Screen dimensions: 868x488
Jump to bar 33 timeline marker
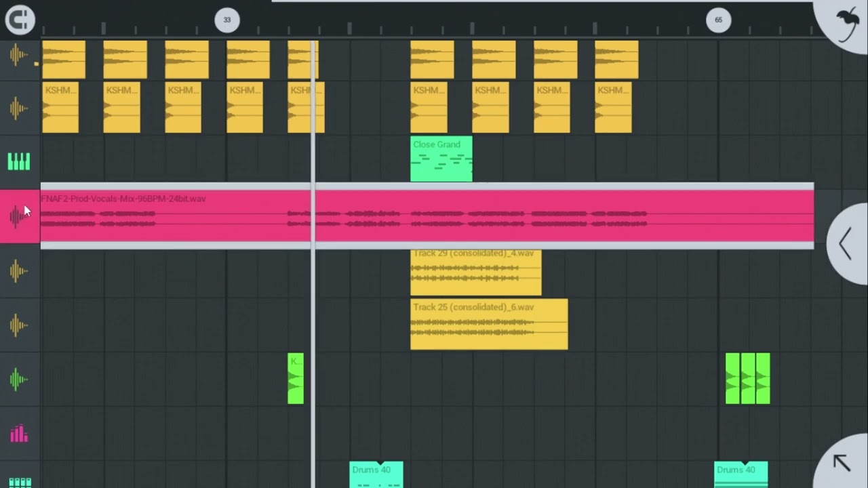(x=227, y=20)
